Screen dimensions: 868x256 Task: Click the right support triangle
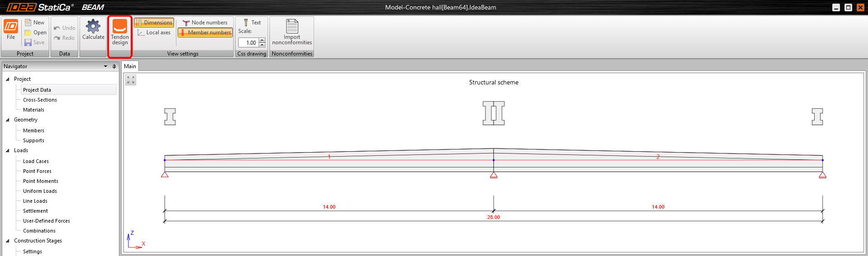822,175
